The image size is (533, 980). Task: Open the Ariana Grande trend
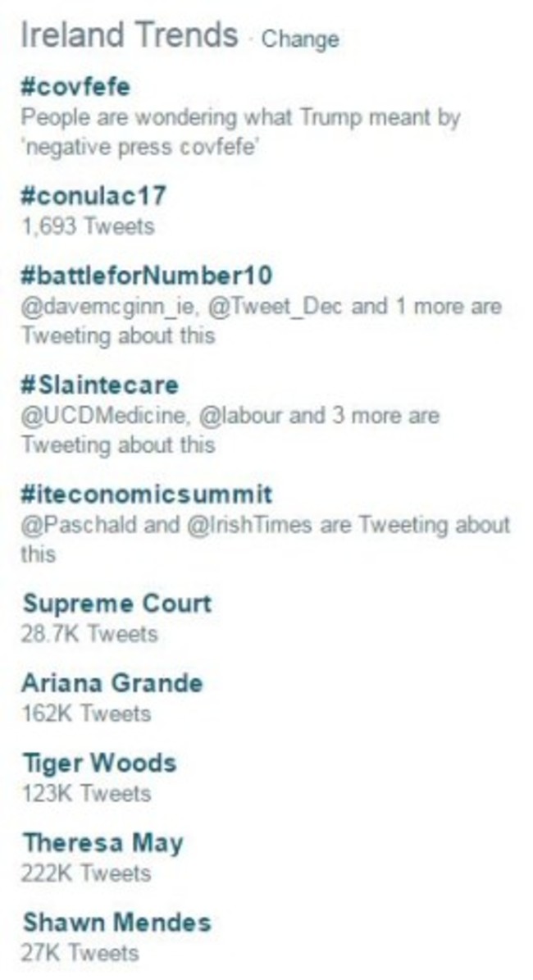[112, 683]
